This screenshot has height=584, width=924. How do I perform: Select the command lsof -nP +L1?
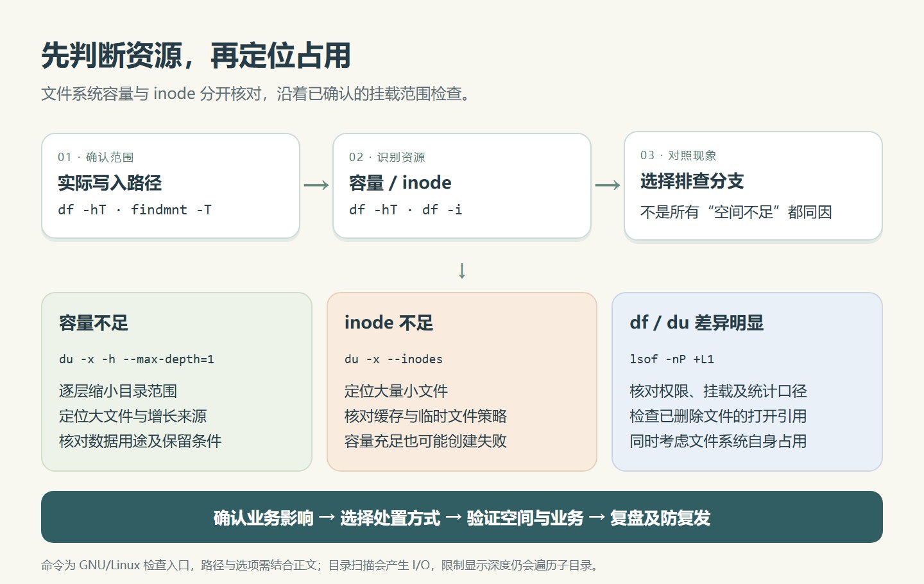[672, 359]
